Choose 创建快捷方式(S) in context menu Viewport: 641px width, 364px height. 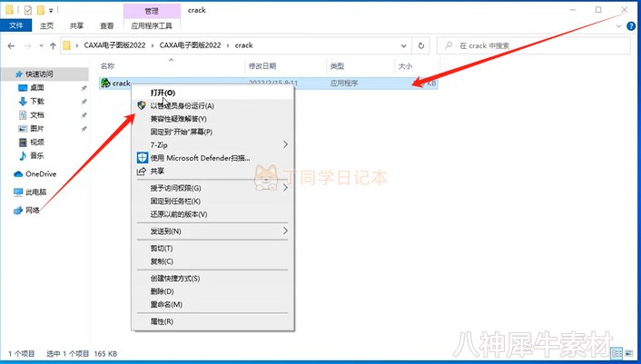point(212,279)
